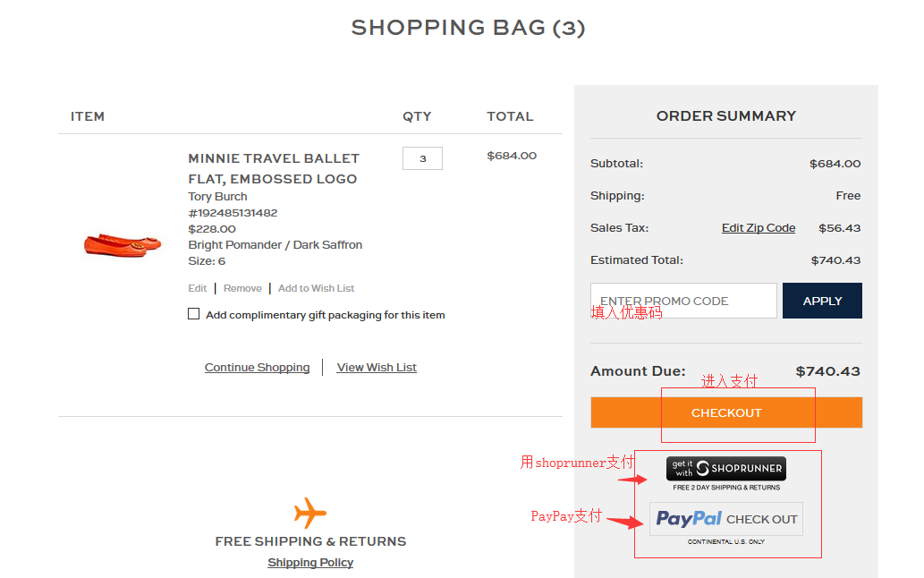Click the orange airplane shipping icon
924x578 pixels.
coord(309,514)
